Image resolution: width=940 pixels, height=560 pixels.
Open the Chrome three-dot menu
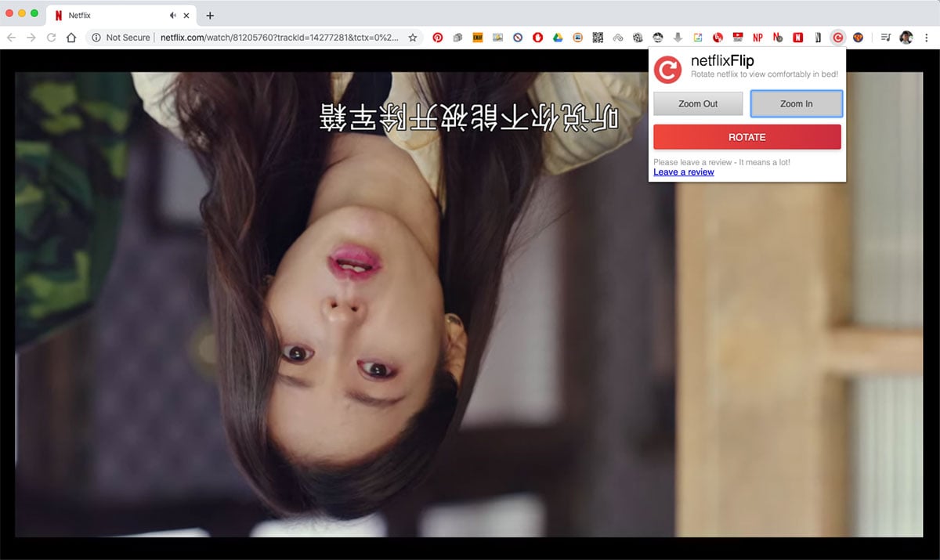pos(926,37)
